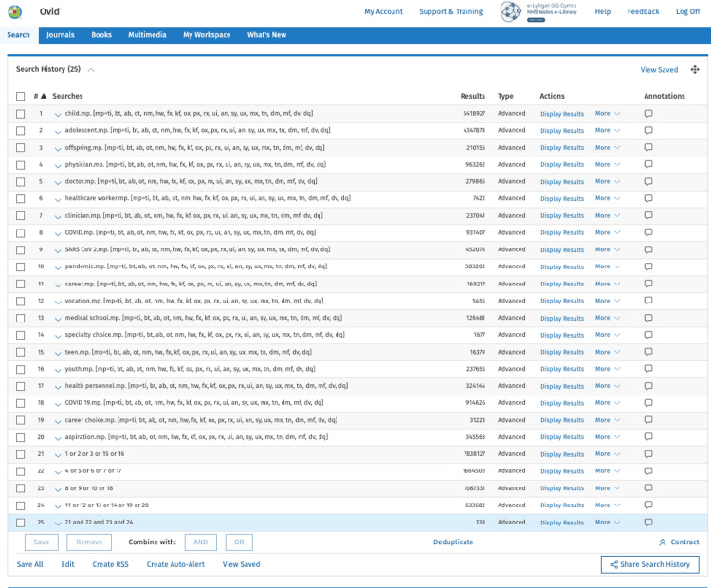Collapse the Search History (25) chevron

[x=91, y=70]
